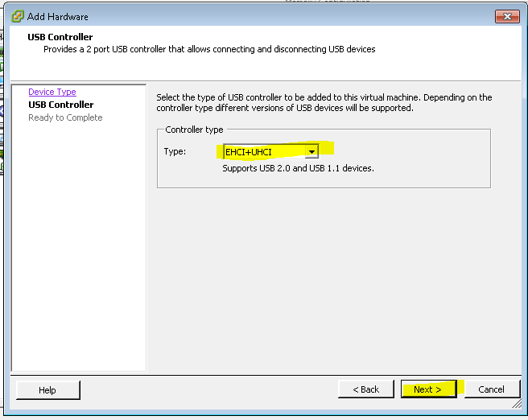The width and height of the screenshot is (528, 420).
Task: Close the Add Hardware dialog
Action: coord(507,16)
